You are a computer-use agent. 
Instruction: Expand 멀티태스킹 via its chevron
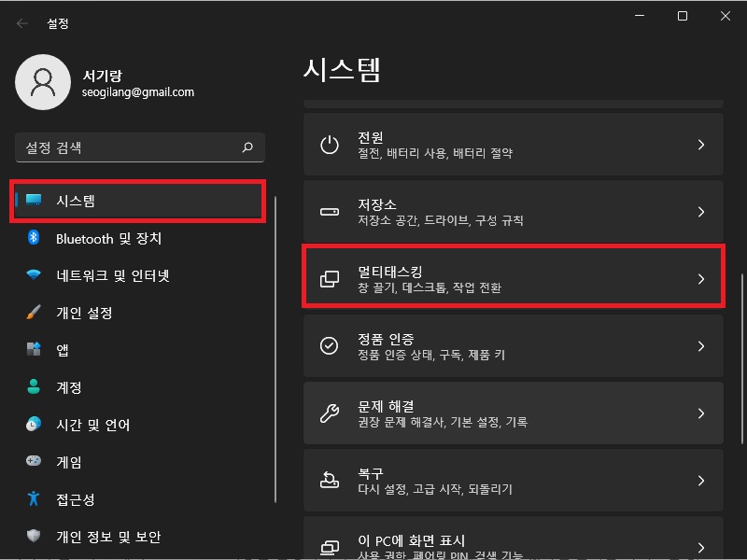tap(702, 279)
